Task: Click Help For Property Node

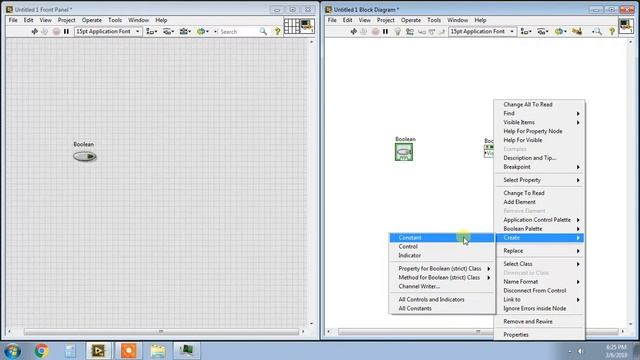Action: tap(539, 131)
